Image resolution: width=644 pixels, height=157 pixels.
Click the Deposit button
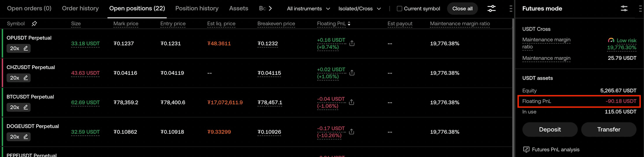pyautogui.click(x=550, y=129)
